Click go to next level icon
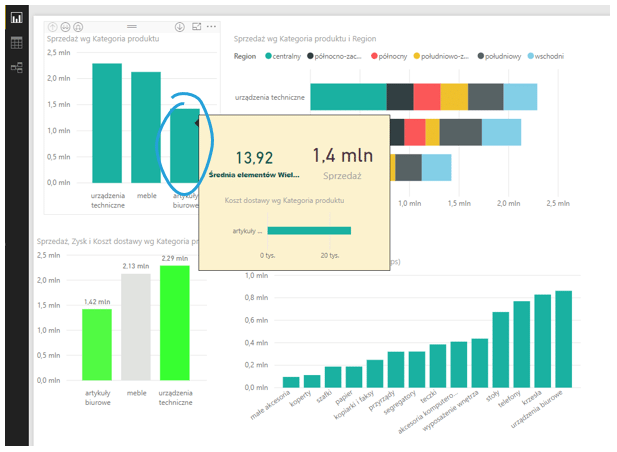Screen dimensions: 617x452 [65, 27]
